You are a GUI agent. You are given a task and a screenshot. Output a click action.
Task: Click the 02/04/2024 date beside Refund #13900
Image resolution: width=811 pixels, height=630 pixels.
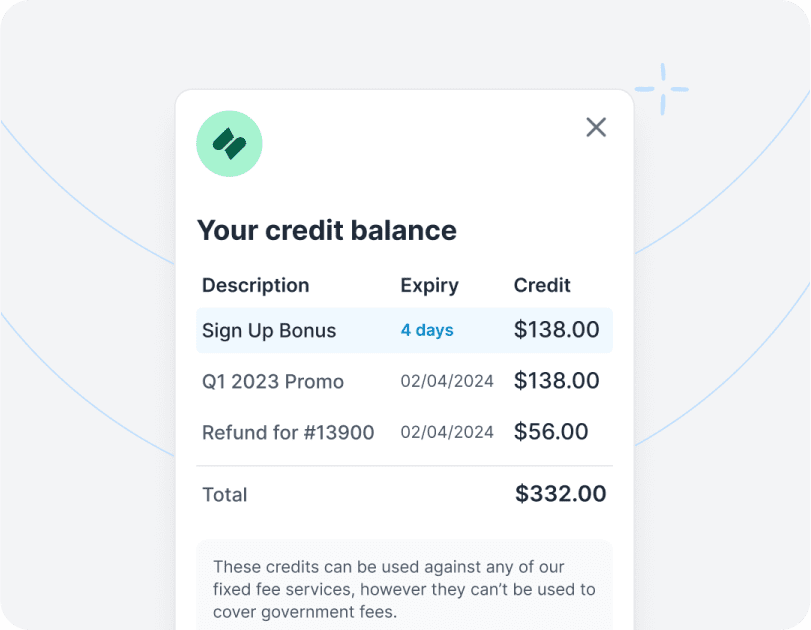(x=446, y=432)
